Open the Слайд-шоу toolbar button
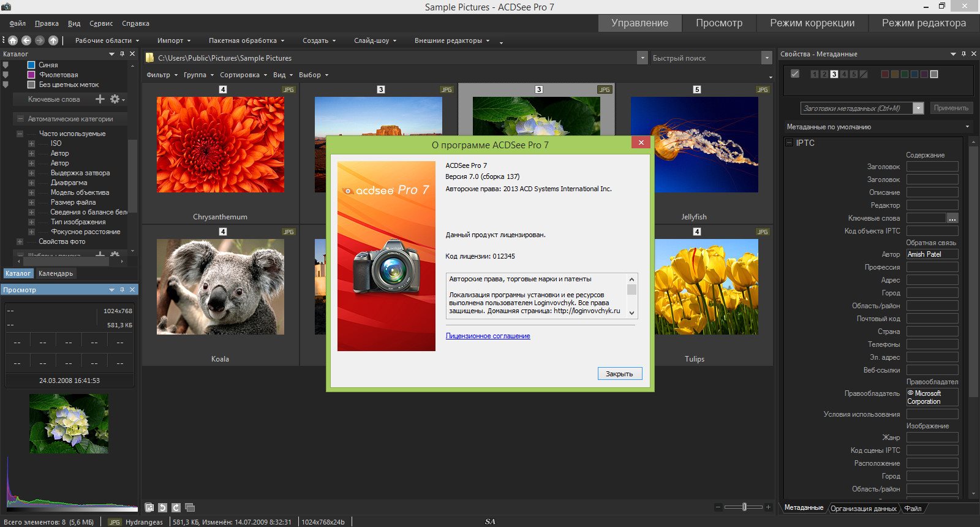Screen dimensions: 980x527 coord(375,40)
